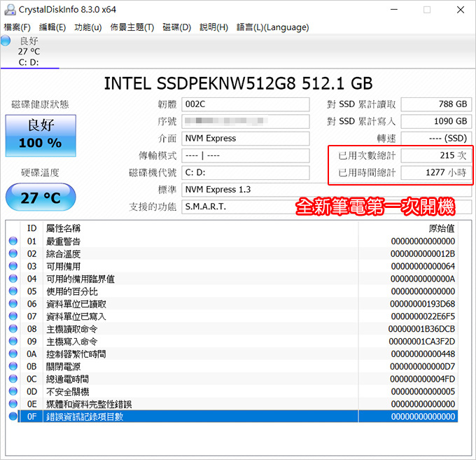Click raw value 0000000022E6F5
This screenshot has width=476, height=460.
(423, 316)
